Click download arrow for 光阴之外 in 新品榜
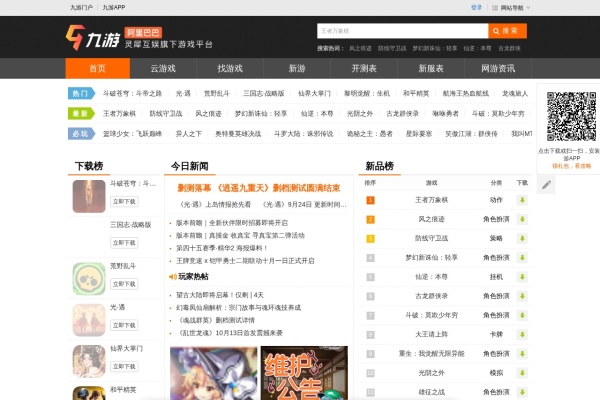 pos(522,373)
